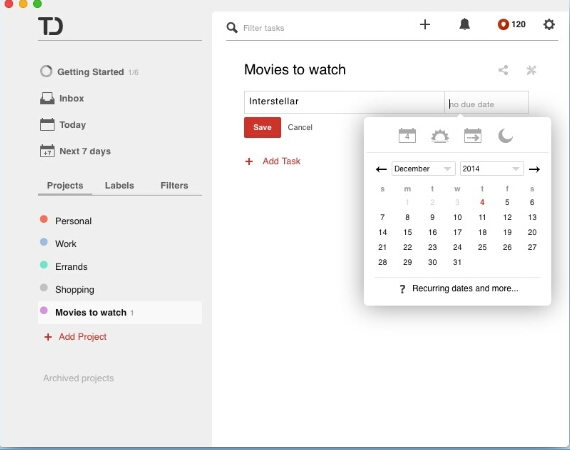This screenshot has height=450, width=570.
Task: Open settings gear menu
Action: click(x=549, y=24)
